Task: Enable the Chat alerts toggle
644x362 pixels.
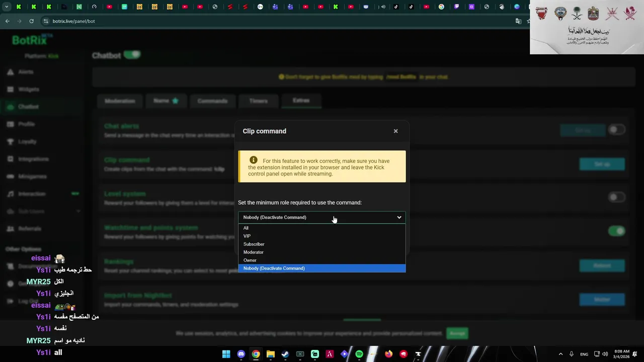Action: tap(616, 130)
